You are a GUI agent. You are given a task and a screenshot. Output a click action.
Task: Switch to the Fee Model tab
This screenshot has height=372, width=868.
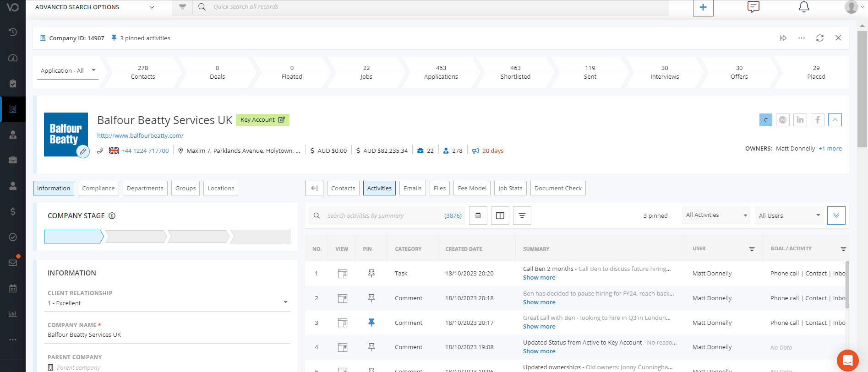pyautogui.click(x=472, y=188)
